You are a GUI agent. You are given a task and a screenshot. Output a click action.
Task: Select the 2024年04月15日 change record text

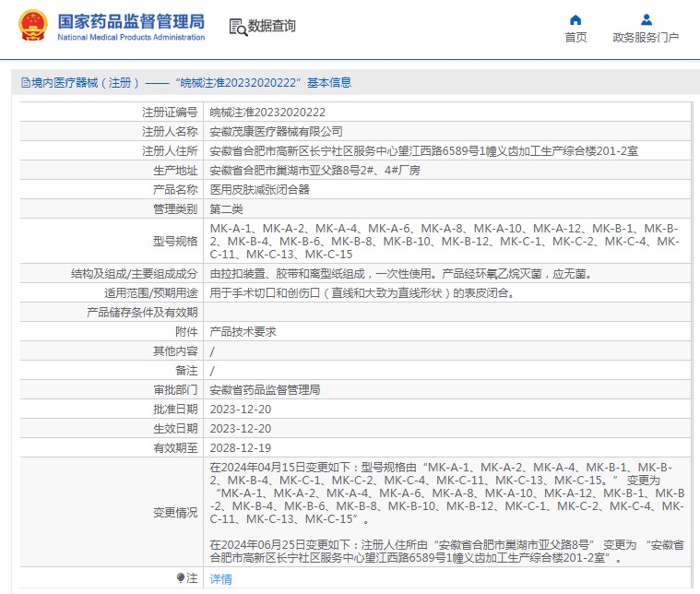pyautogui.click(x=447, y=493)
